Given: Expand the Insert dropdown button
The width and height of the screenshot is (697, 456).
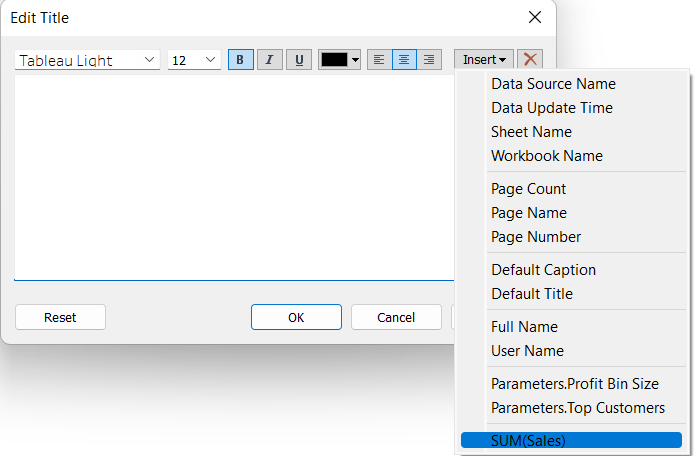Looking at the screenshot, I should click(486, 60).
